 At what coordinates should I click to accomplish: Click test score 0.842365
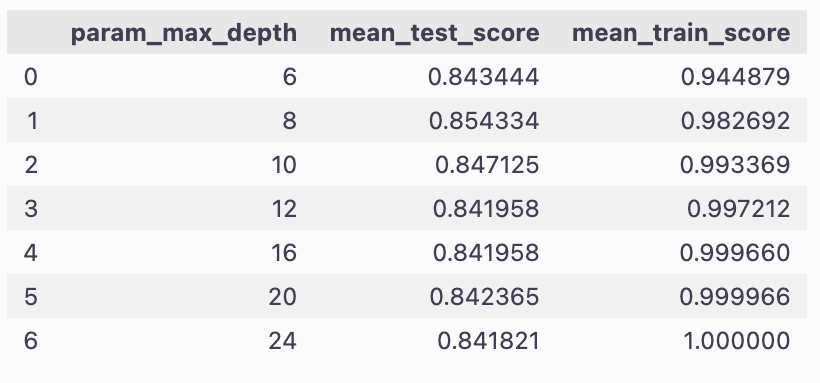click(x=484, y=297)
